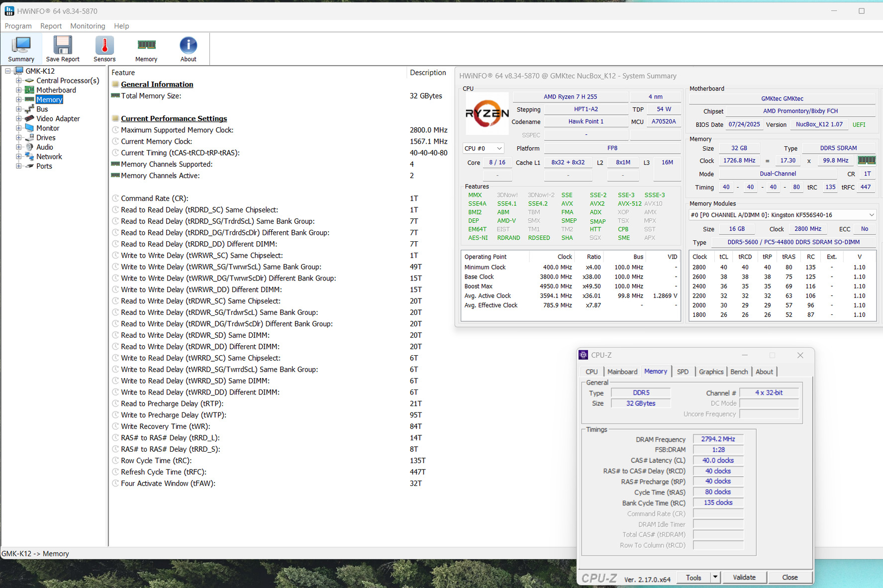Switch to the CPU tab in CPU-Z

click(591, 372)
